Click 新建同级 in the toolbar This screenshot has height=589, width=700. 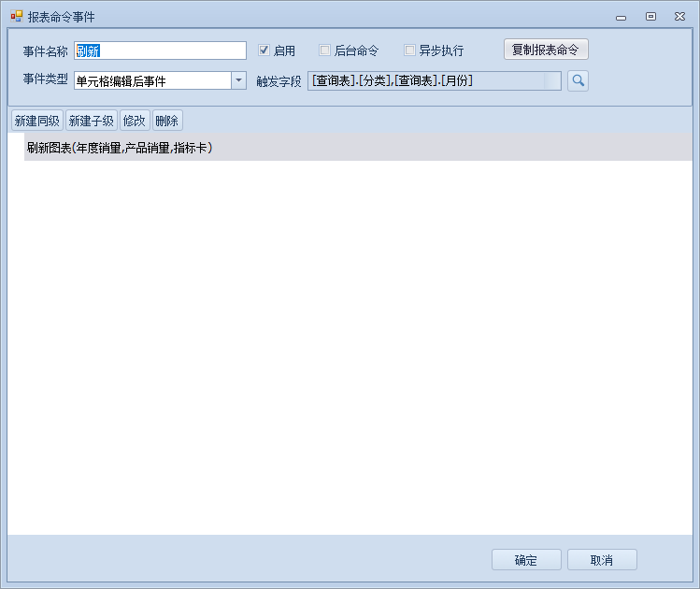click(37, 121)
